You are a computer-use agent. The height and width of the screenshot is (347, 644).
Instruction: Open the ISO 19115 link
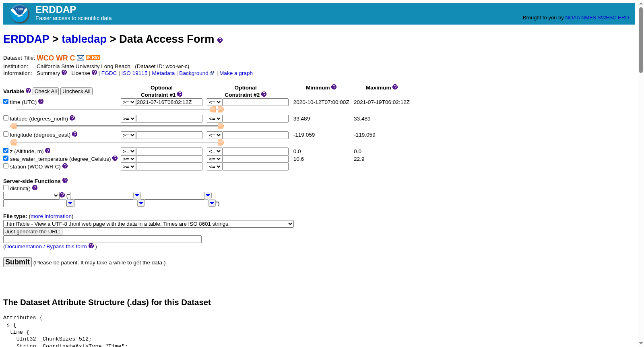(134, 73)
